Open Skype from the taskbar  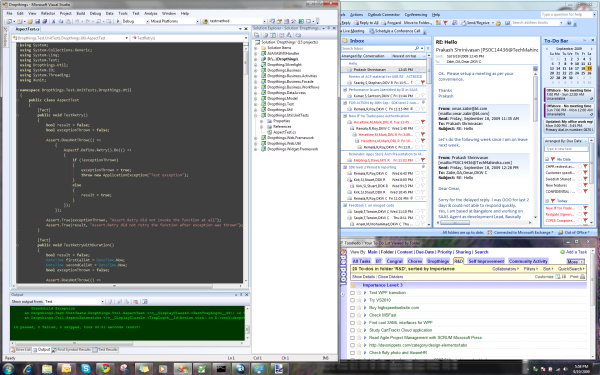click(x=85, y=368)
